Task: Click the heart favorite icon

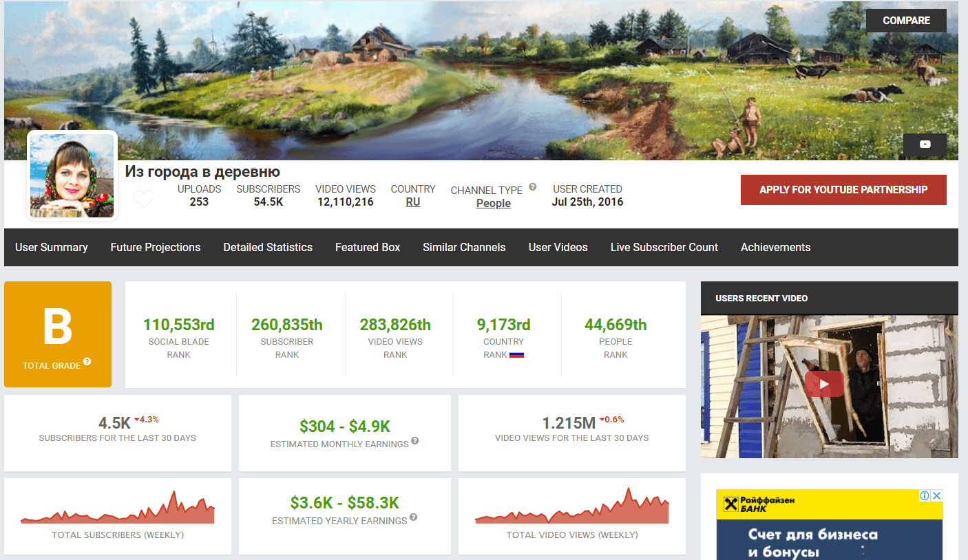Action: point(143,200)
